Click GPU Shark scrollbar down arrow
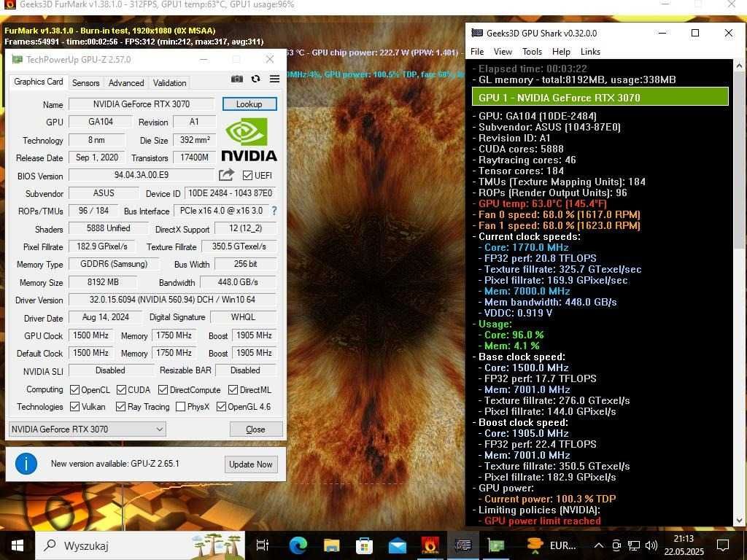Screen dimensions: 747x560 point(740,521)
